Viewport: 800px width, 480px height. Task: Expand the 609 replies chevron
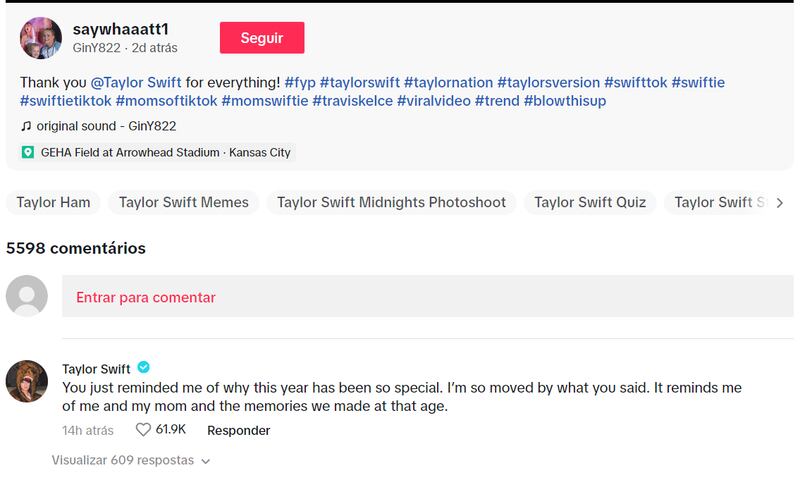click(205, 461)
